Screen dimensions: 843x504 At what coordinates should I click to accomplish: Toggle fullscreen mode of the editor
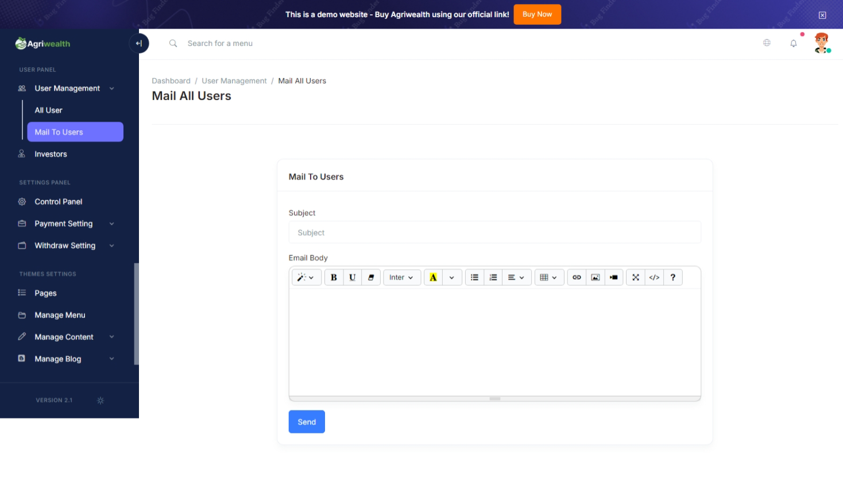point(636,277)
